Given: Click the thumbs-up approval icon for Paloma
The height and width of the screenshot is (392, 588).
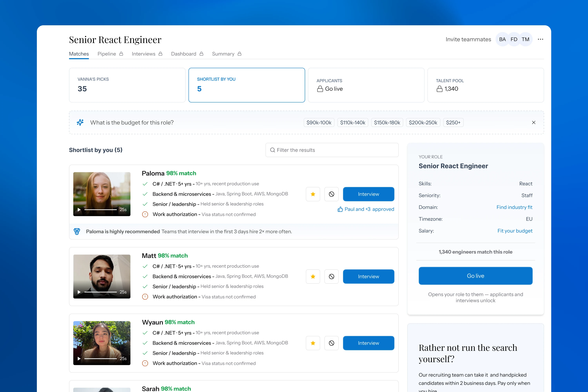Looking at the screenshot, I should coord(340,209).
